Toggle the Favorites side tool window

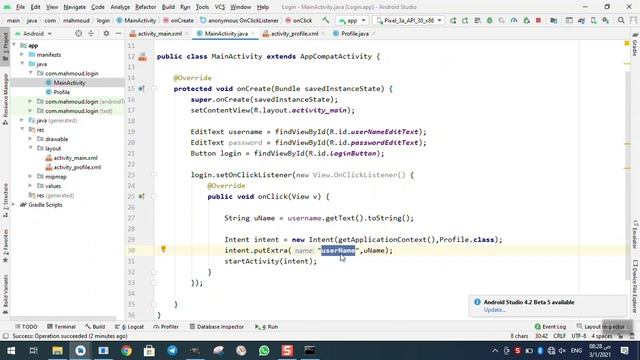coord(5,245)
